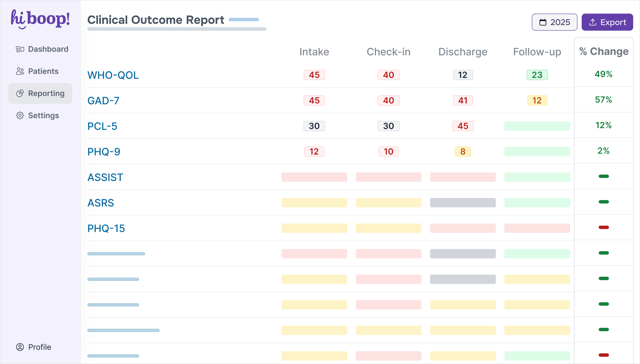Open the GAD-7 measure link
This screenshot has width=640, height=364.
click(103, 101)
